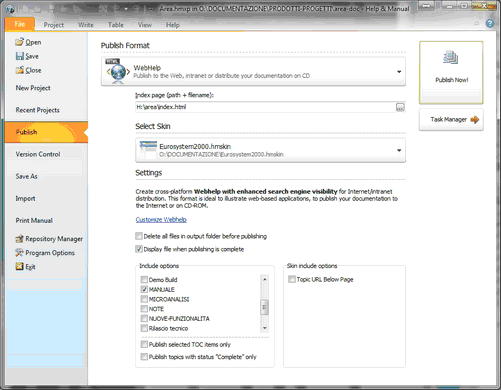Click the Exit icon
The width and height of the screenshot is (501, 390).
[19, 266]
